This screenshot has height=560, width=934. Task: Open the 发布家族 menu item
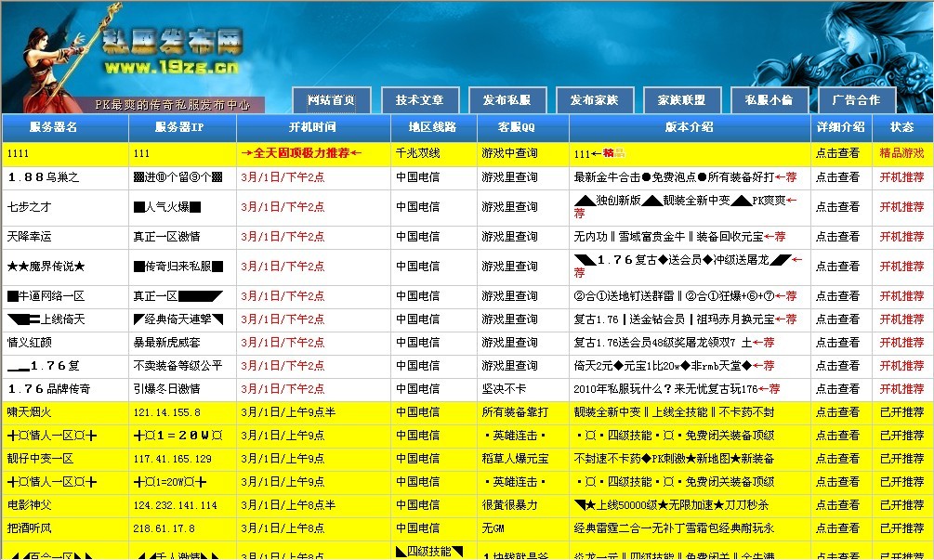pos(594,99)
